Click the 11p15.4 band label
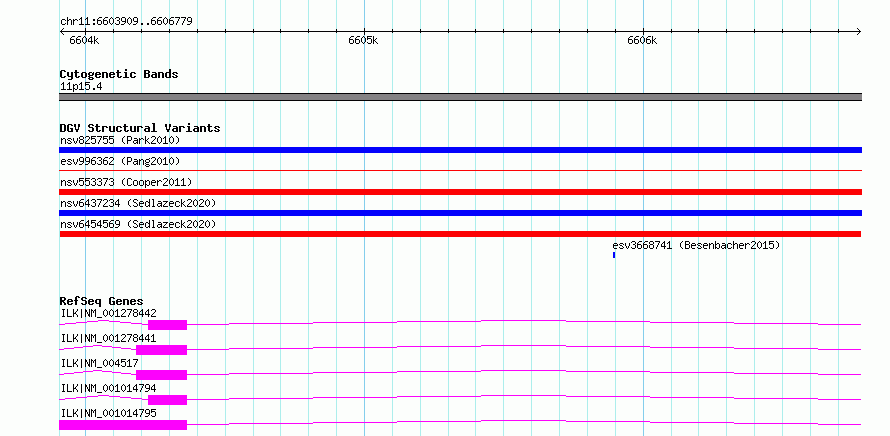Viewport: 890px width, 436px height. tap(81, 87)
